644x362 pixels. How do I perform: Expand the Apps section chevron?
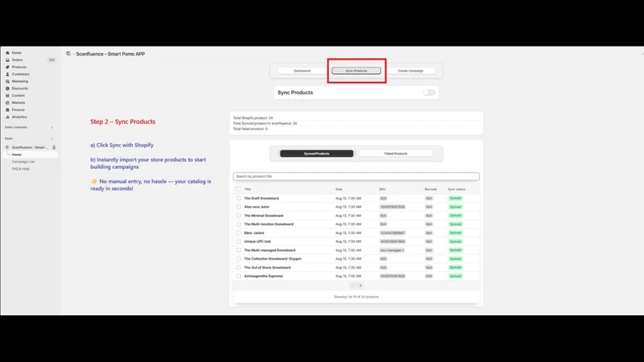(x=52, y=138)
